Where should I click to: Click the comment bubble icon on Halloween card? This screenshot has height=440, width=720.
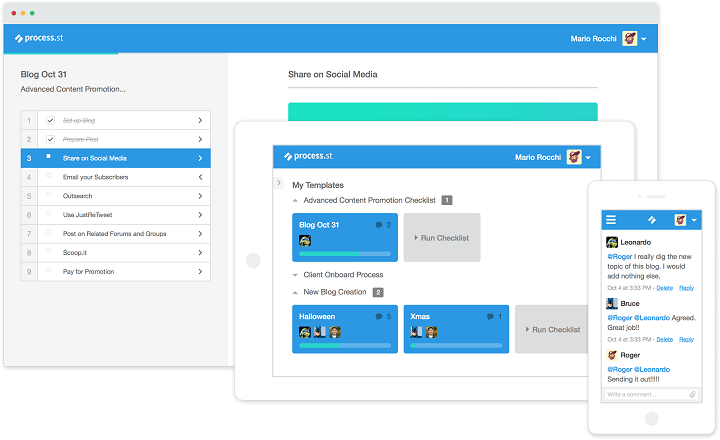coord(379,316)
